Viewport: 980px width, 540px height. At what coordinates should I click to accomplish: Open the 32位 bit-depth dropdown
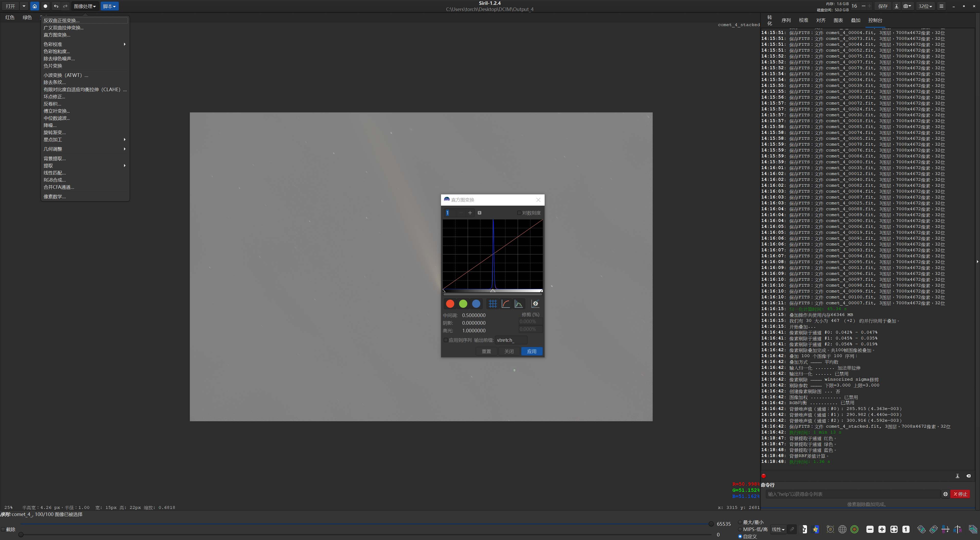[x=925, y=6]
